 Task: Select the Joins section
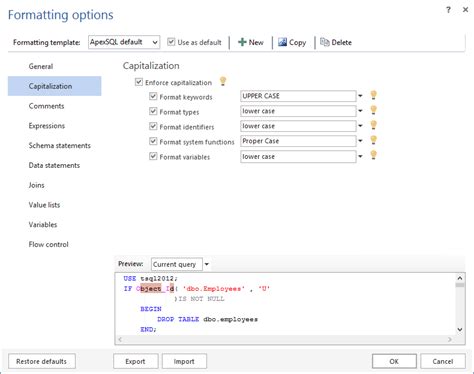point(54,185)
